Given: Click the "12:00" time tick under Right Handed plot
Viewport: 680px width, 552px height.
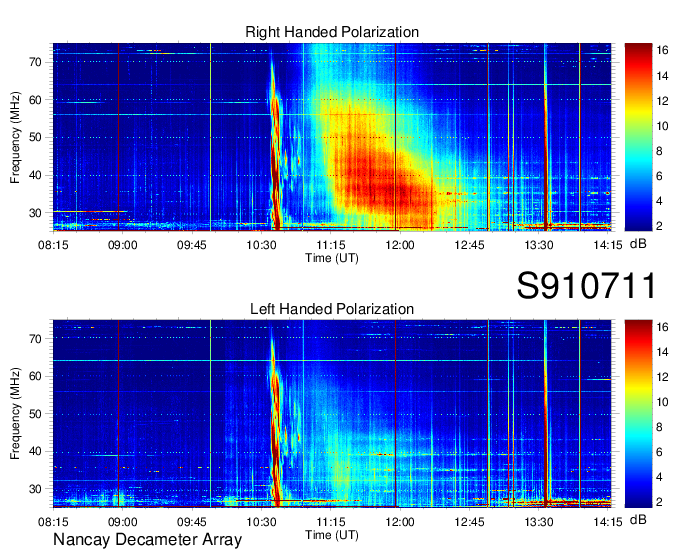Looking at the screenshot, I should click(400, 245).
